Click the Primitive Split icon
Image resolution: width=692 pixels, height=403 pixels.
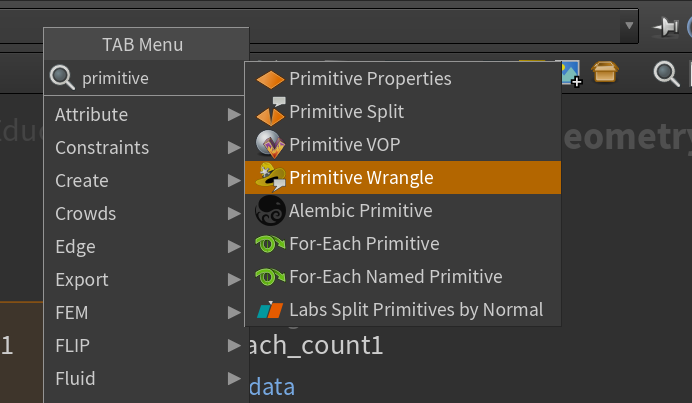click(x=271, y=112)
